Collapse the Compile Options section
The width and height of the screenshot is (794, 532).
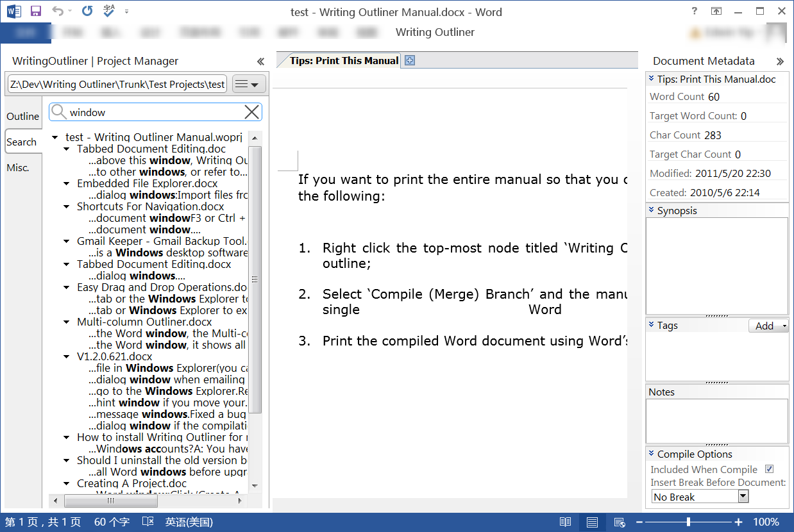click(x=651, y=454)
